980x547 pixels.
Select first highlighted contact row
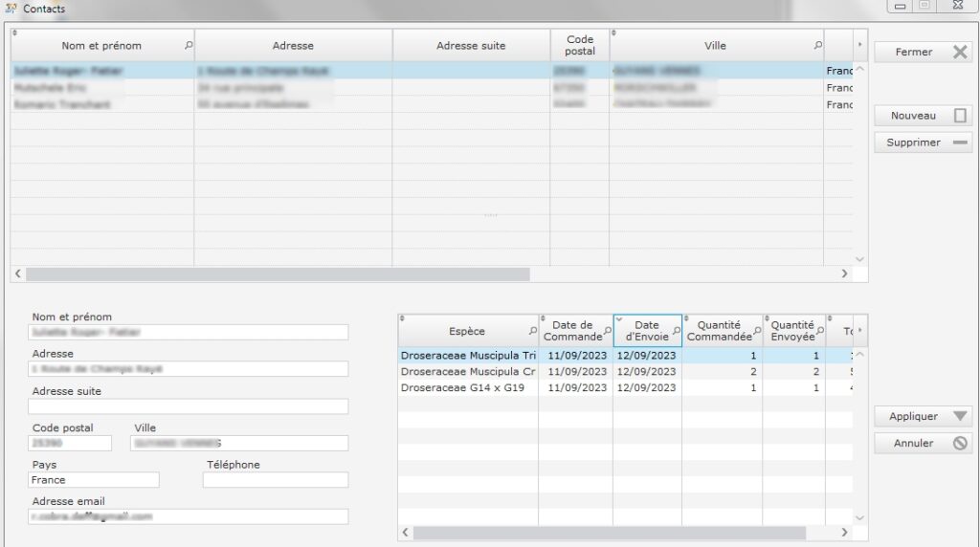(x=432, y=71)
